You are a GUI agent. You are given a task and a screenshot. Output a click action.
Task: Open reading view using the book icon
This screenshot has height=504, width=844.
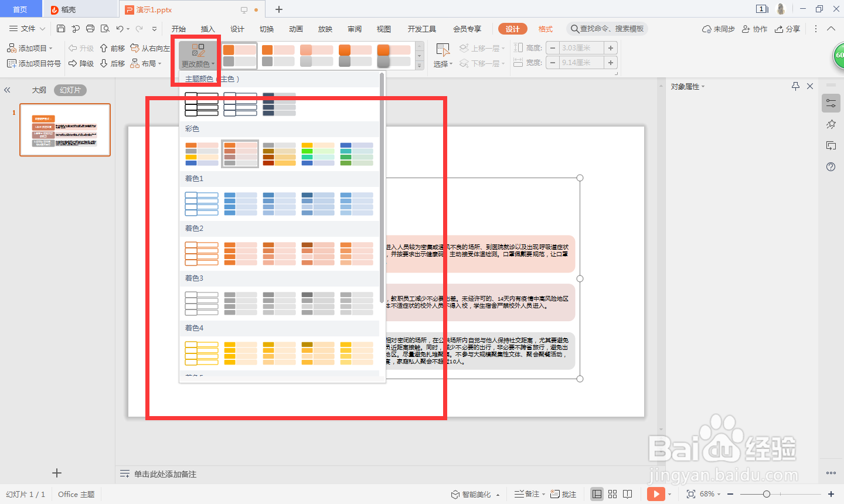627,494
